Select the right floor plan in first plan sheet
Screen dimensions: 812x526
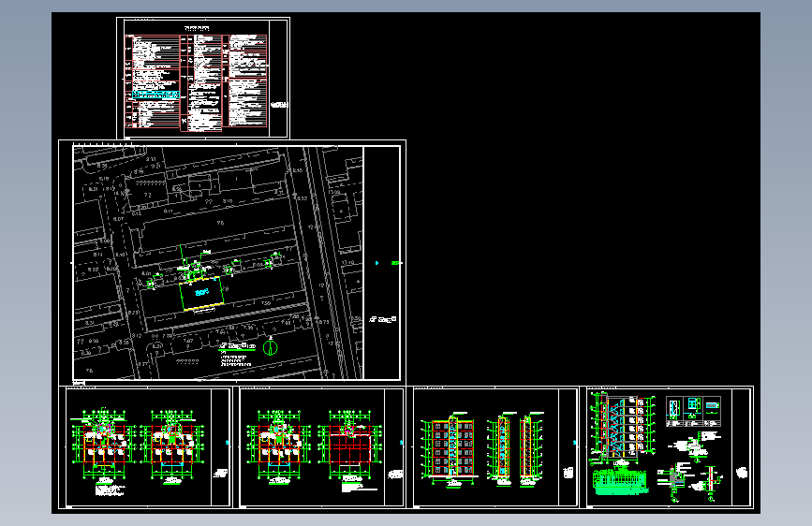click(172, 446)
